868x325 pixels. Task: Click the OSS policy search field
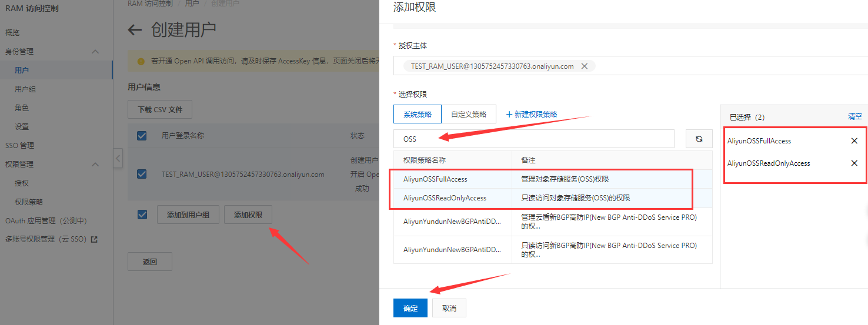(534, 139)
